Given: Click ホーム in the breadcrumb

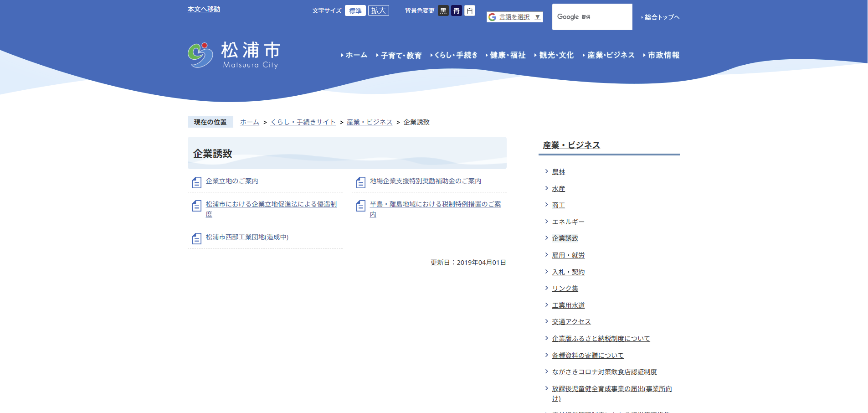Looking at the screenshot, I should click(250, 122).
